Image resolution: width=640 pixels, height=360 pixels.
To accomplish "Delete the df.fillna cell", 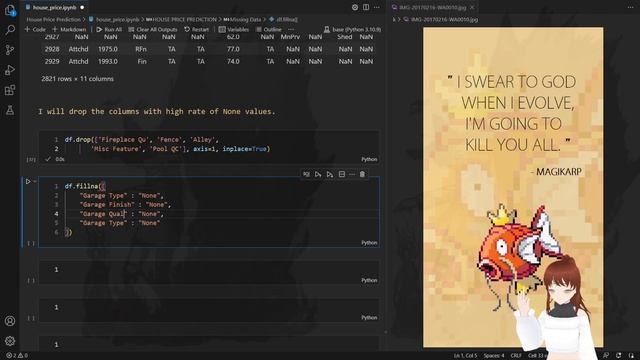I will pos(362,175).
